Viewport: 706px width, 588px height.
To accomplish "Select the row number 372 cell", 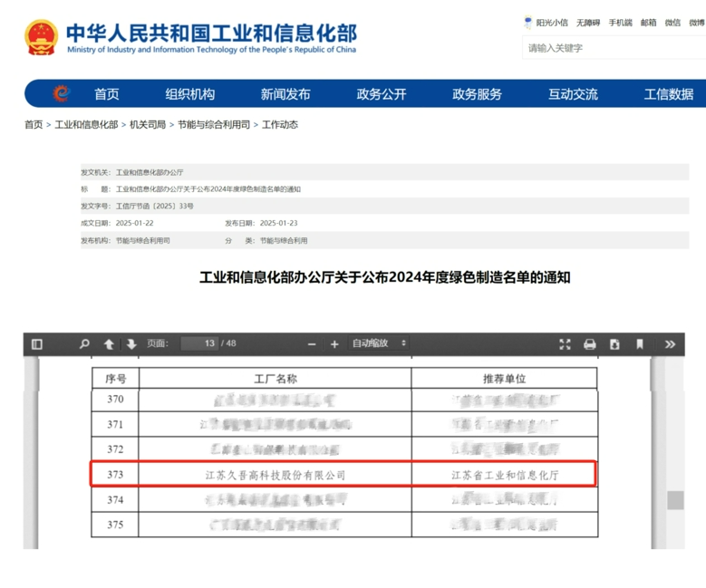I will (x=115, y=449).
